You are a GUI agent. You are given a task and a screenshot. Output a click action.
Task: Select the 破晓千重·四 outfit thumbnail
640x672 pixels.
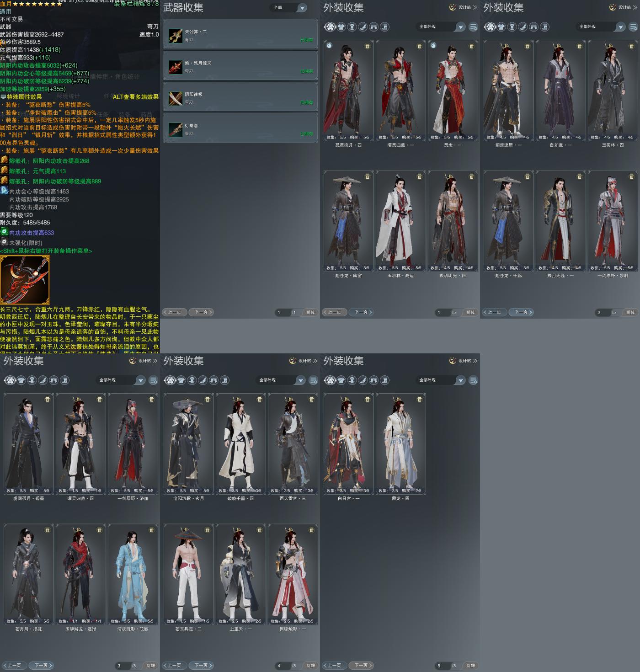241,444
